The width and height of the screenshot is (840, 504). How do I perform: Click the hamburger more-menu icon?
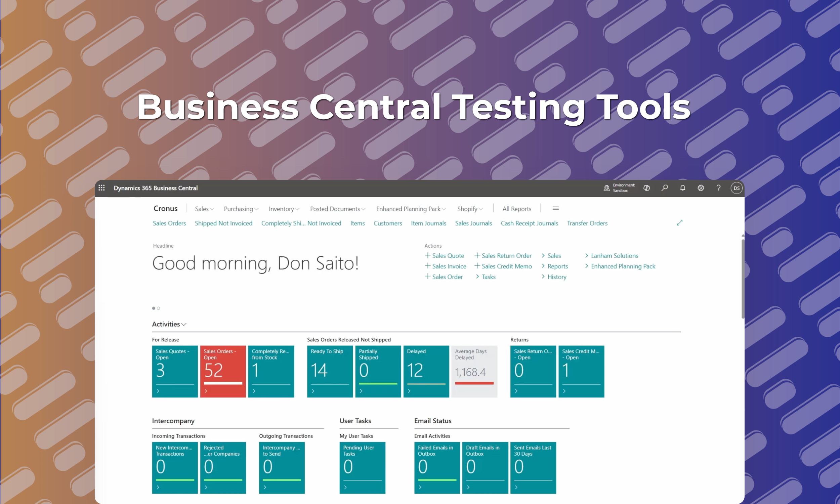pos(555,208)
